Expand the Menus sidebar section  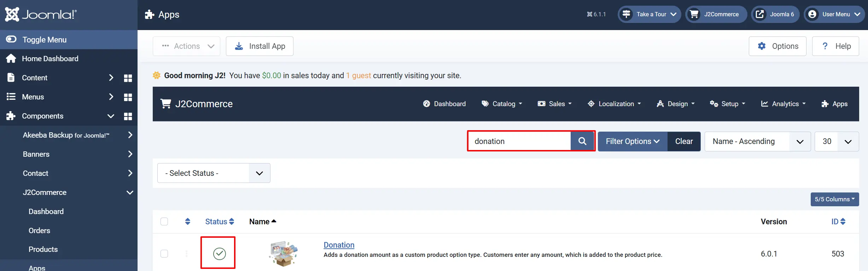point(111,97)
